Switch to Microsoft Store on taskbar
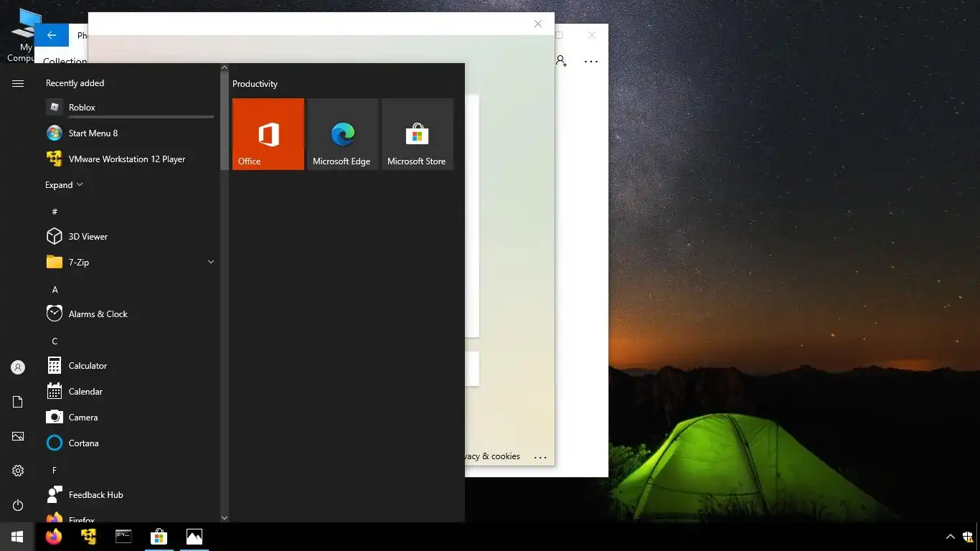The height and width of the screenshot is (551, 980). pos(159,537)
